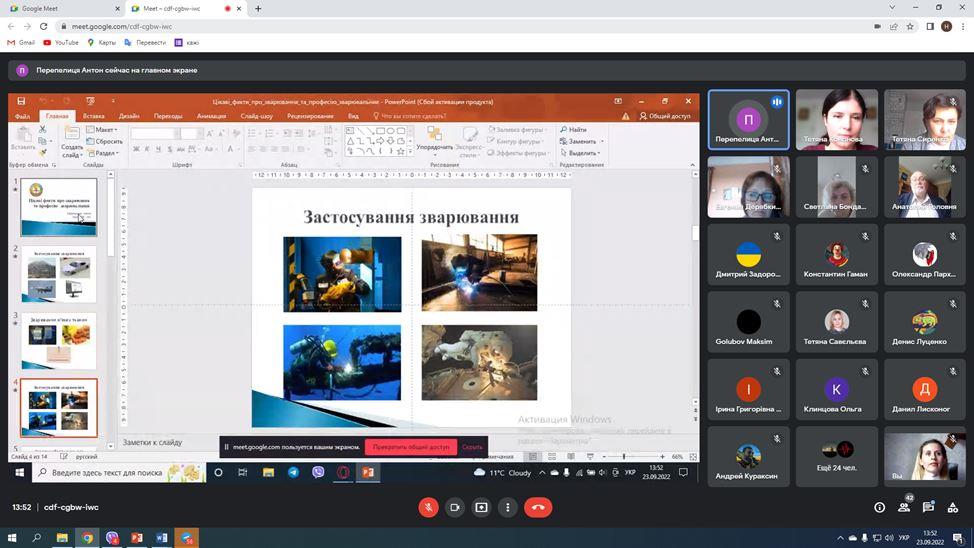Switch to reading view icon in status bar
Image resolution: width=974 pixels, height=548 pixels.
tap(571, 457)
